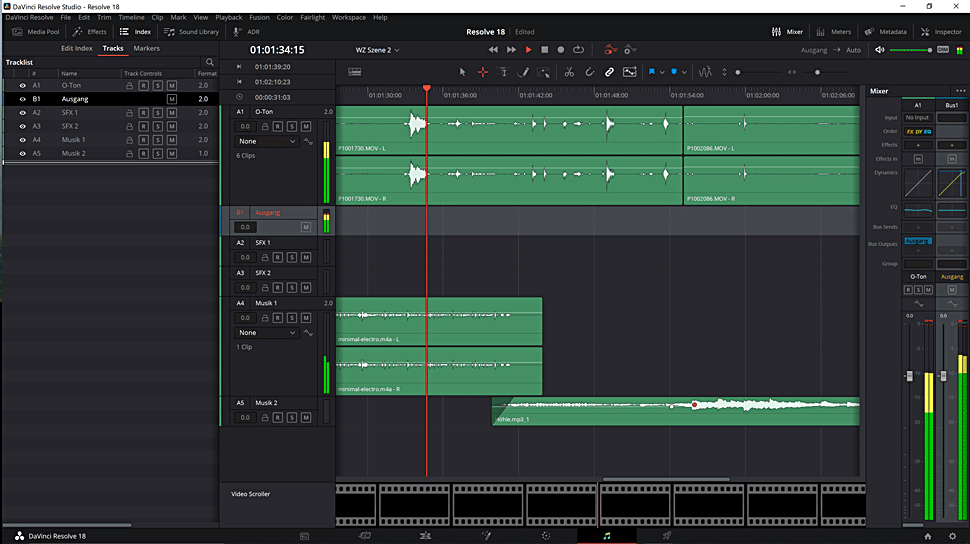The image size is (970, 544).
Task: Open the Timeline menu
Action: [x=131, y=17]
